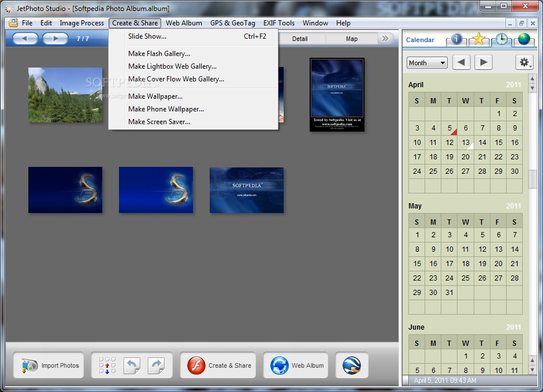Click the Google Earth globe button

pos(352,365)
